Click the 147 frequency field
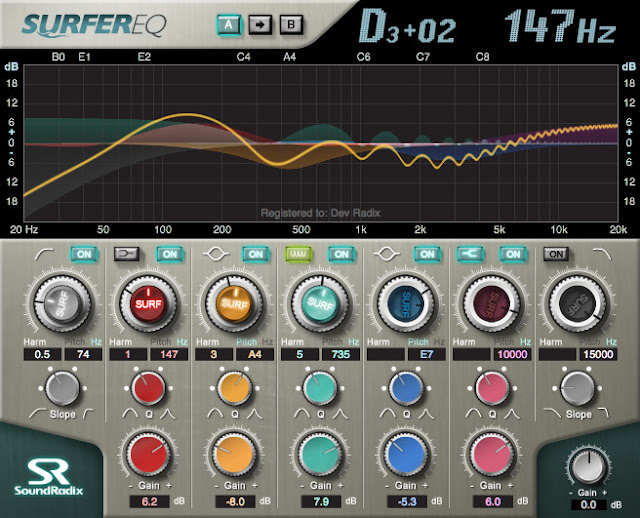The width and height of the screenshot is (640, 518). [169, 354]
